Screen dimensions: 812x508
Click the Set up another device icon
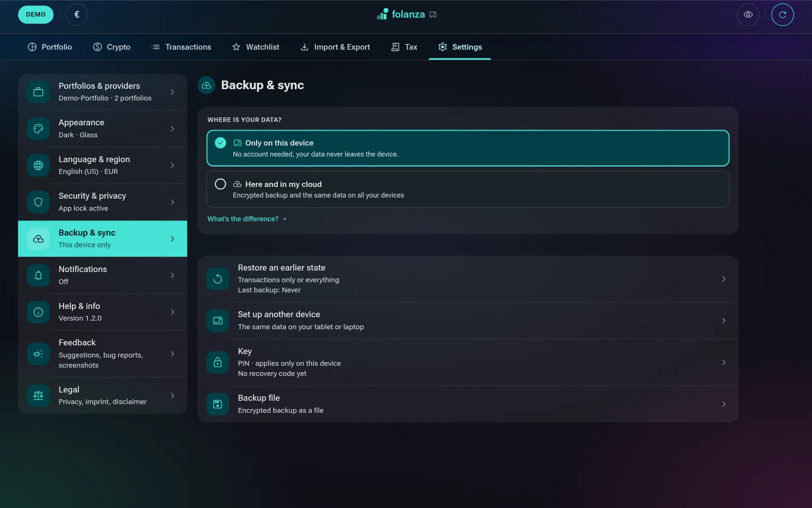point(218,321)
